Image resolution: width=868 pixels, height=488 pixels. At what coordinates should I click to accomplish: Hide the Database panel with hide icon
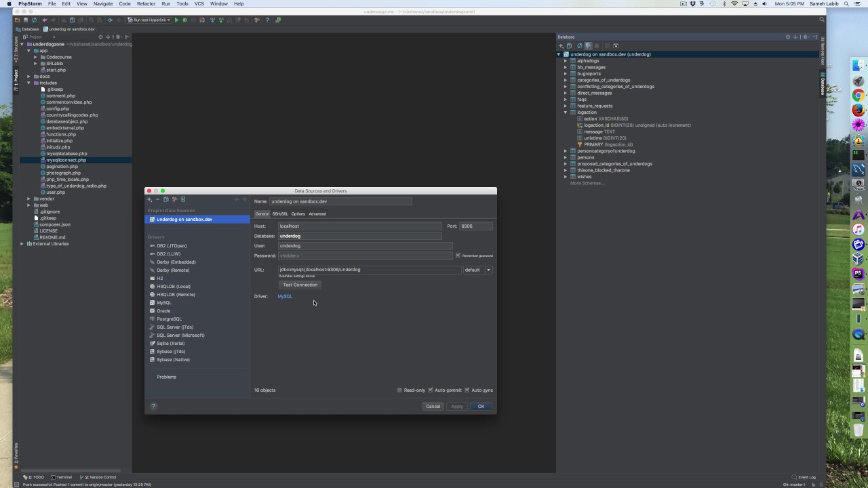[814, 37]
